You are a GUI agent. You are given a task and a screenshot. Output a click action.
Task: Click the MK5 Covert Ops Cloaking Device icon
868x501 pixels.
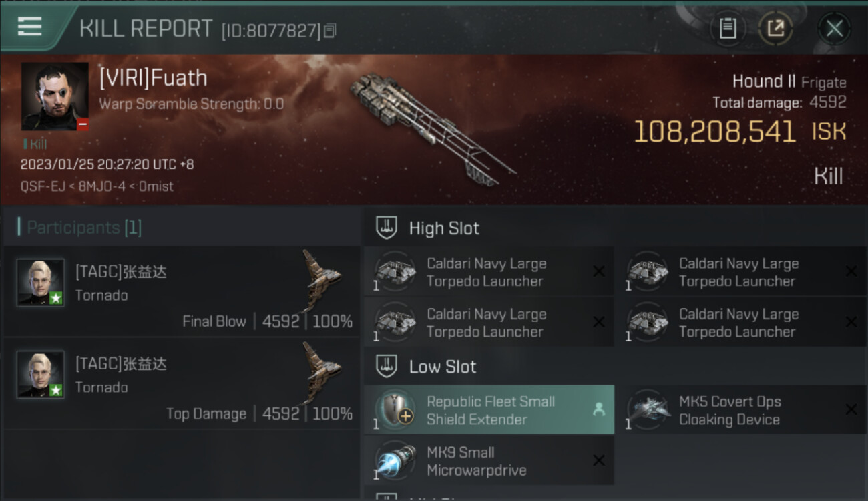[x=648, y=409]
